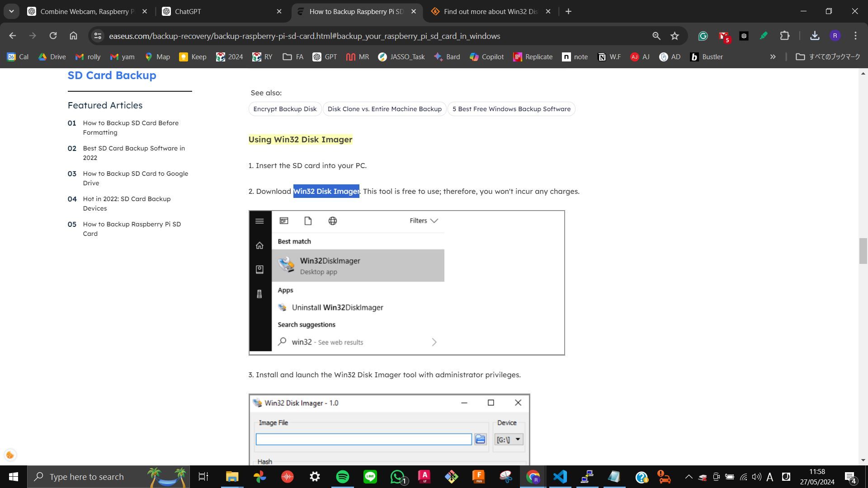
Task: Go back to previous page
Action: tap(12, 36)
